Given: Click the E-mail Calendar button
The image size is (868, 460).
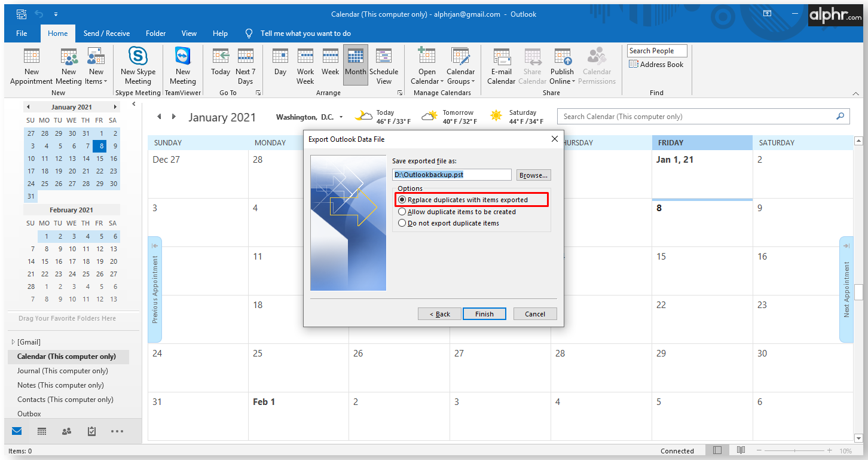Looking at the screenshot, I should pyautogui.click(x=502, y=66).
